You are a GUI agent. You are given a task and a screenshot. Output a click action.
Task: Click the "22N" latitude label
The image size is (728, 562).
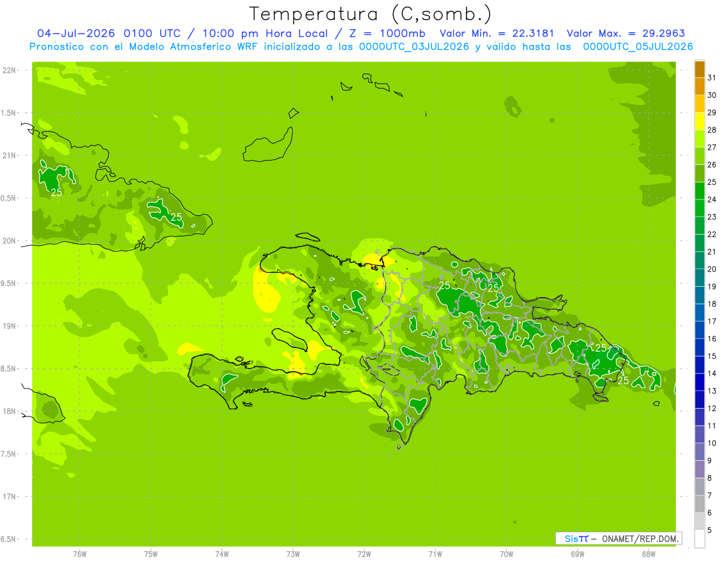coord(8,70)
